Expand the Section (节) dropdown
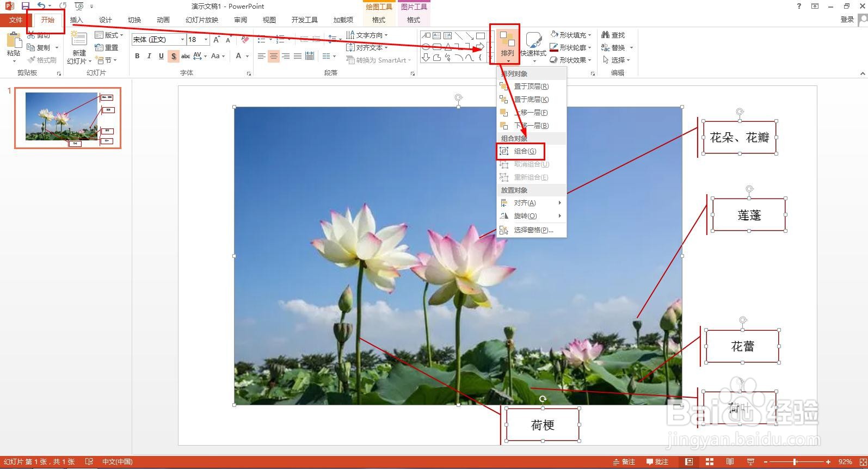 click(x=106, y=60)
